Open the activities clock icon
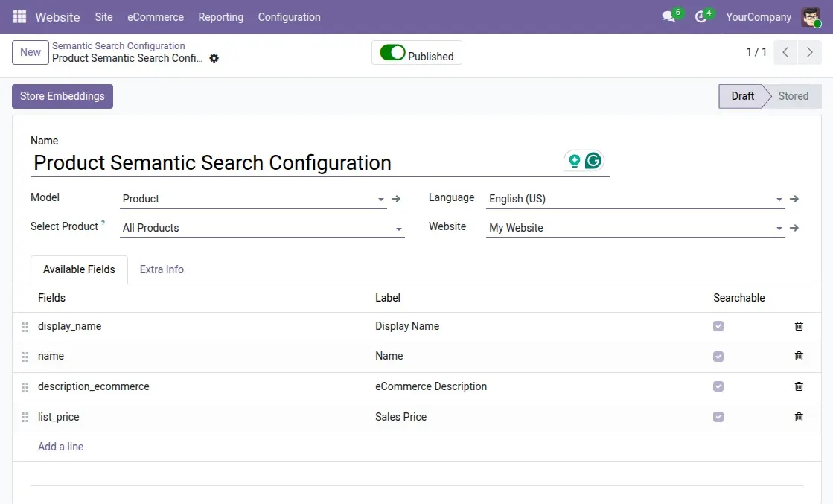The width and height of the screenshot is (833, 504). (x=700, y=16)
